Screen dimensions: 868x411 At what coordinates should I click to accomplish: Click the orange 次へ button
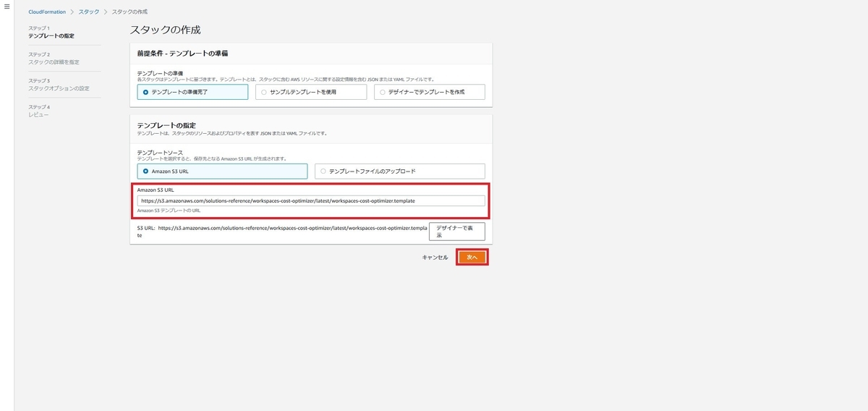pos(472,257)
